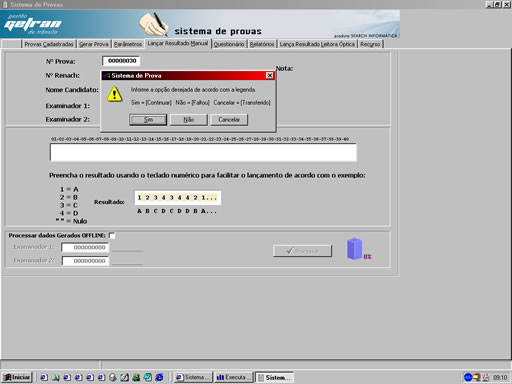
Task: Click the blue progress cylinder icon
Action: pyautogui.click(x=354, y=249)
